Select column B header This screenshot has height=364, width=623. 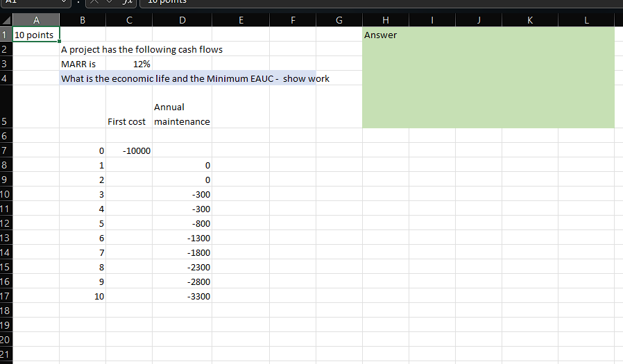(x=83, y=20)
